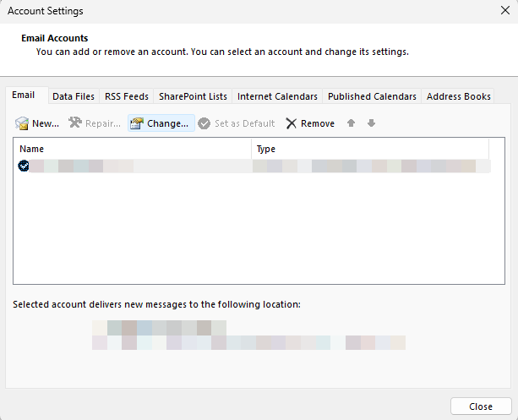
Task: Close the Account Settings dialog with X
Action: 505,10
